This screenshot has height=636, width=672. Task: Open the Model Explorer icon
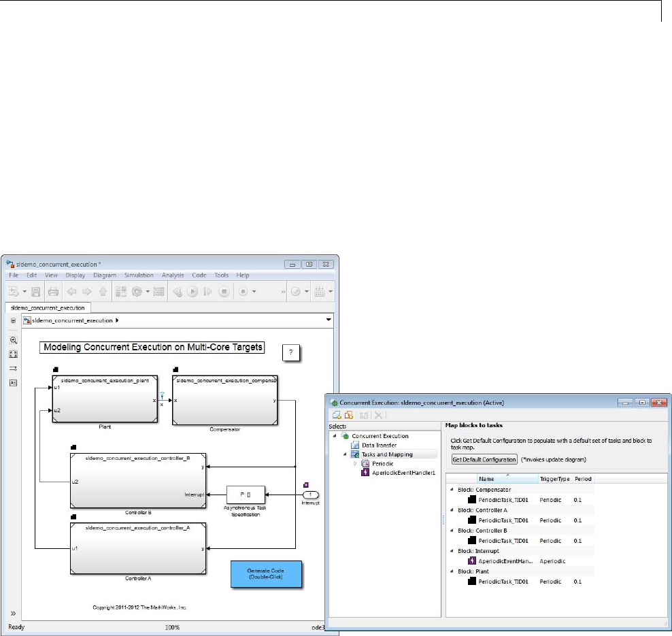tap(158, 292)
